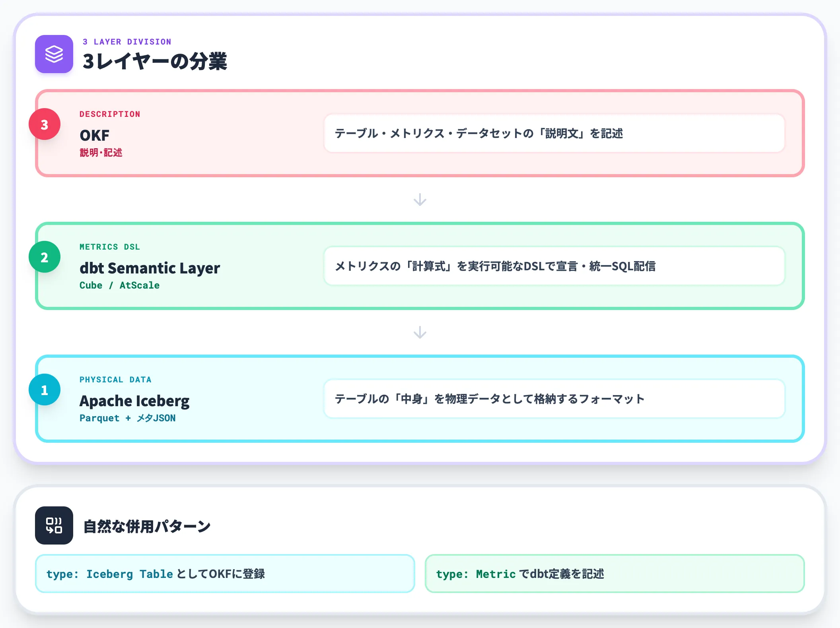The width and height of the screenshot is (840, 628).
Task: Click the 'METRICS DSL' label
Action: (110, 247)
